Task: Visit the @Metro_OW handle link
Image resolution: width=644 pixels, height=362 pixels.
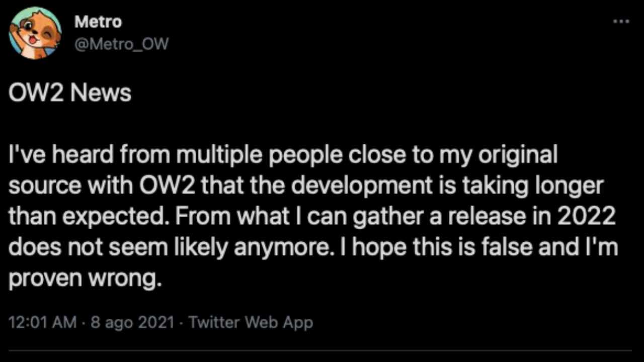Action: pyautogui.click(x=121, y=44)
